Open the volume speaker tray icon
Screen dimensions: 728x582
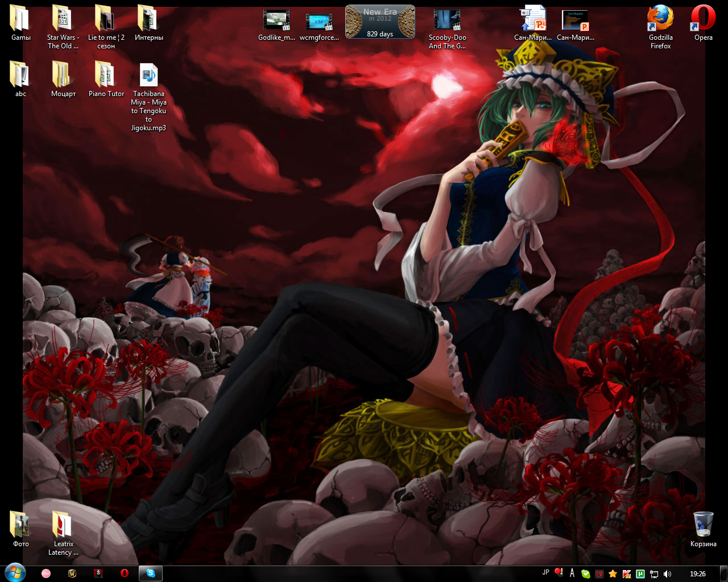(x=668, y=574)
